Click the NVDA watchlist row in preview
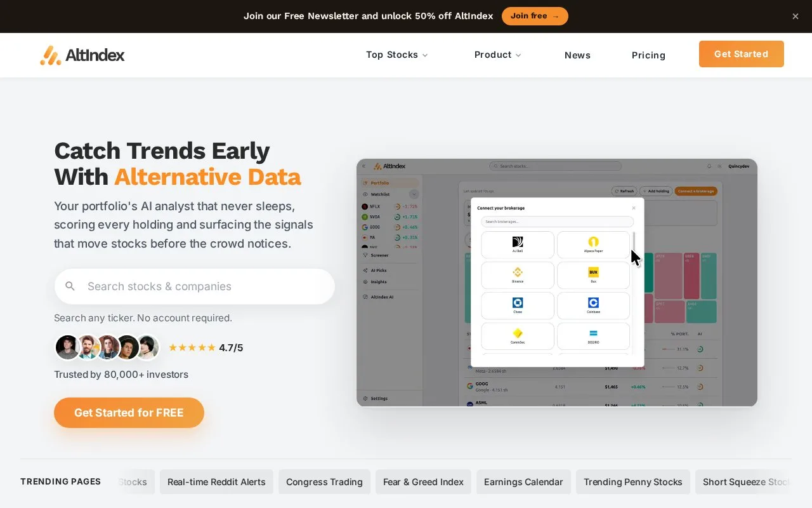This screenshot has width=812, height=508. [x=390, y=217]
